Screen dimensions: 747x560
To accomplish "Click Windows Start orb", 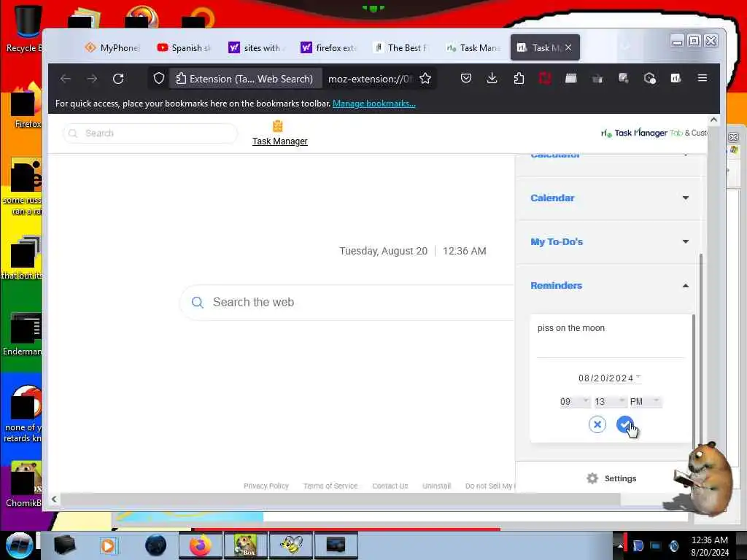I will point(19,545).
